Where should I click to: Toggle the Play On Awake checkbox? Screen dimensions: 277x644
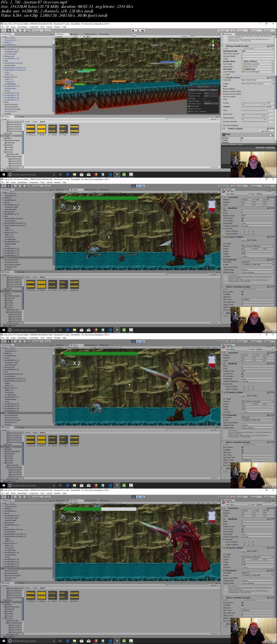pyautogui.click(x=242, y=97)
